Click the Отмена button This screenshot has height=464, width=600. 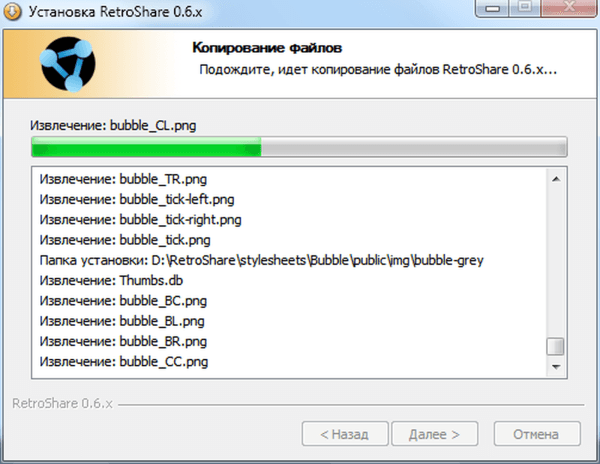click(x=537, y=434)
